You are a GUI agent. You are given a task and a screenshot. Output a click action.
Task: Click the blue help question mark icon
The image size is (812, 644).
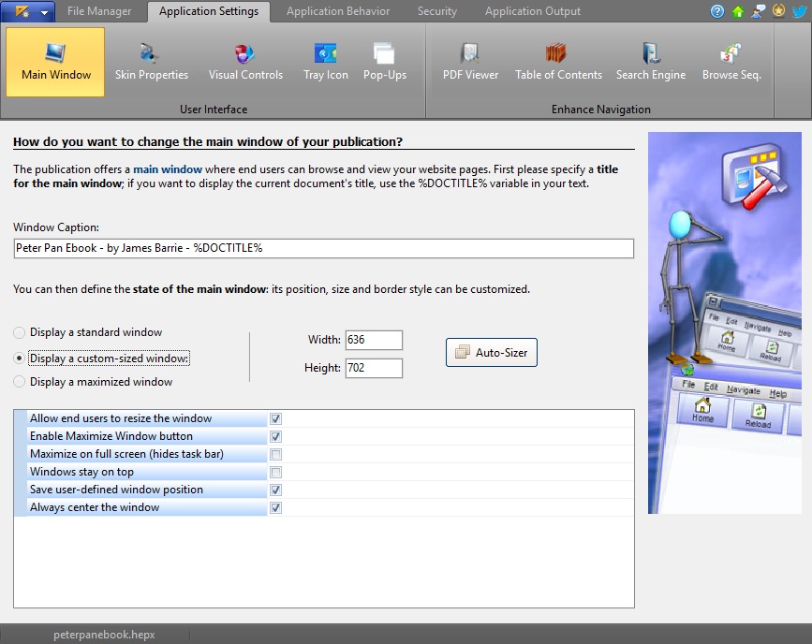(718, 11)
